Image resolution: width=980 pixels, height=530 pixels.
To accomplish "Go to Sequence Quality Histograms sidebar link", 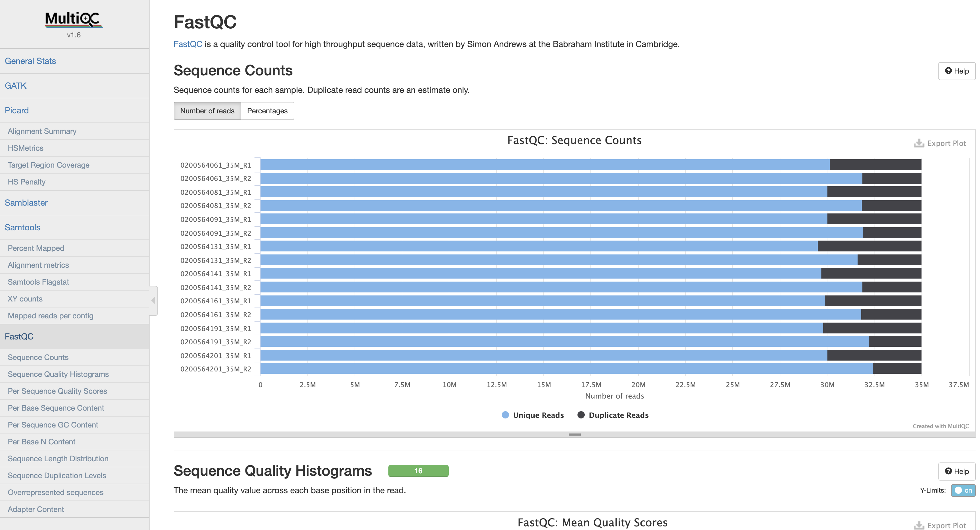I will [74, 374].
